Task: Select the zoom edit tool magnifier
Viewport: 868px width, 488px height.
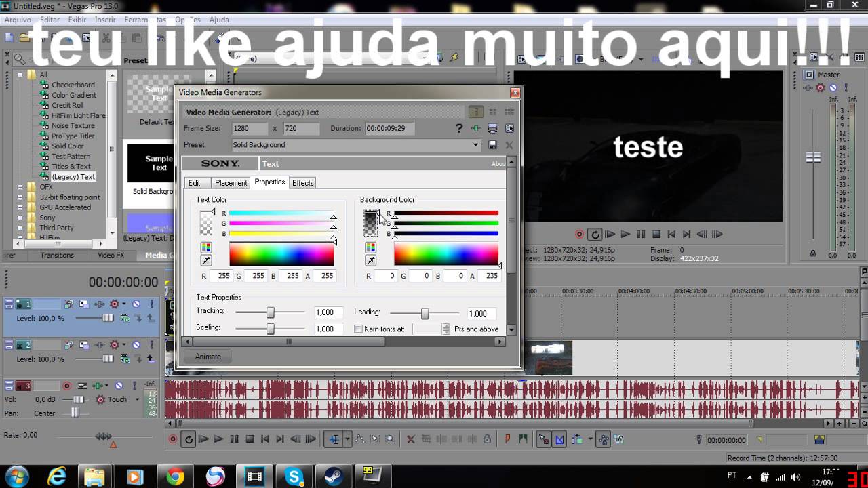Action: click(x=391, y=439)
